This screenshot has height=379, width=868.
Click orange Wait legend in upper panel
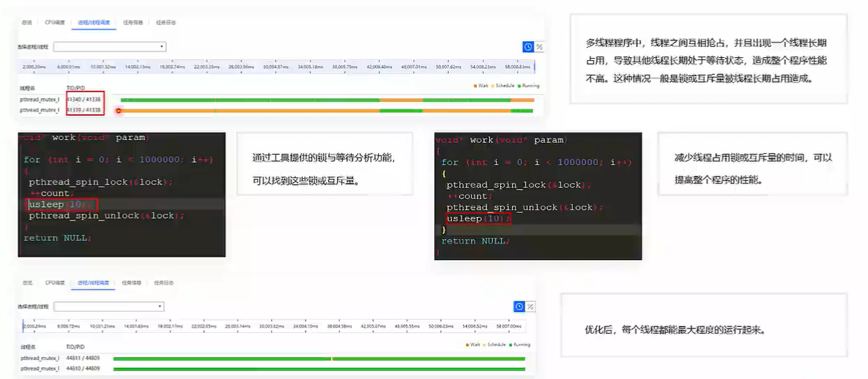coord(481,86)
